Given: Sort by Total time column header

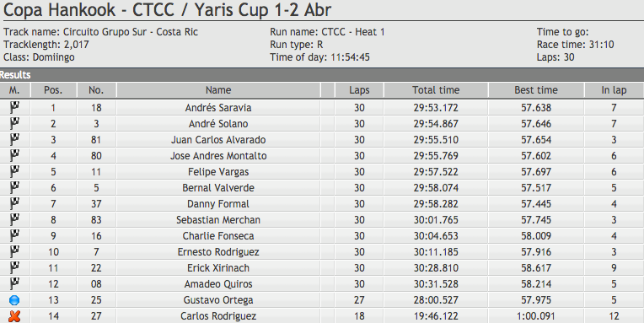Looking at the screenshot, I should pos(436,90).
